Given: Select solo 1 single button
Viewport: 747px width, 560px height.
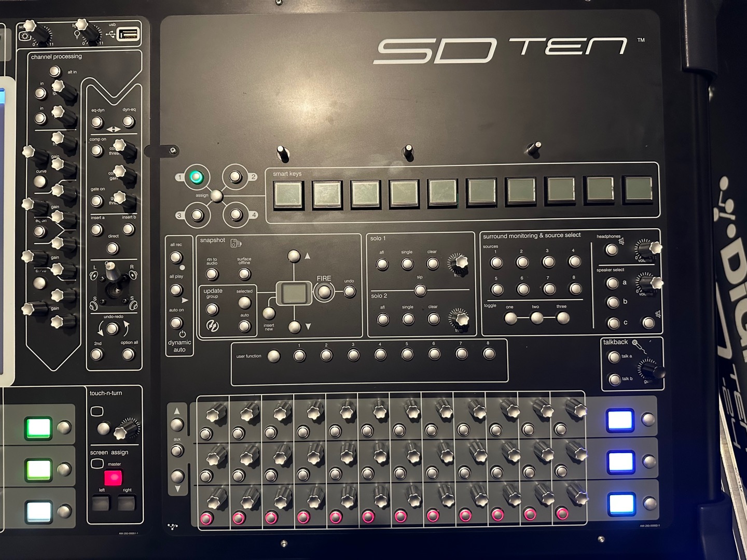Looking at the screenshot, I should pos(407,264).
